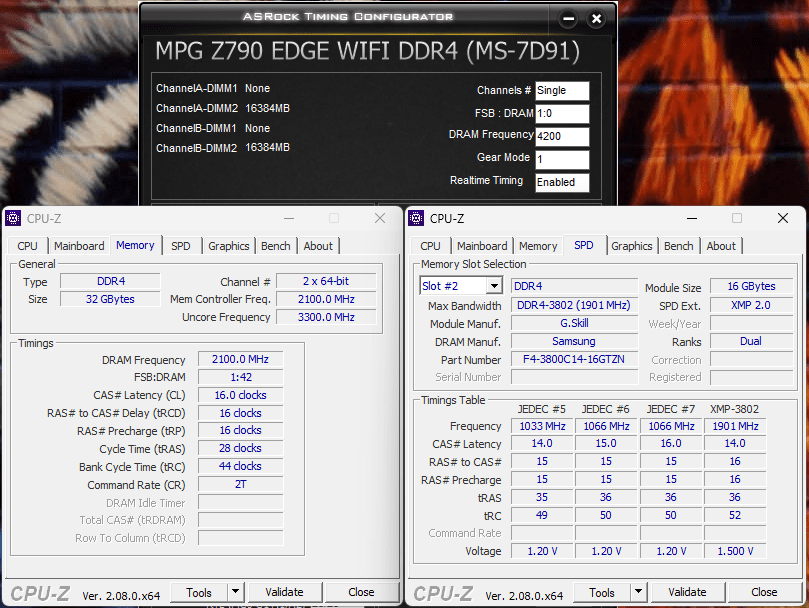Click the Module Manuf. value G.Skill

click(x=574, y=323)
